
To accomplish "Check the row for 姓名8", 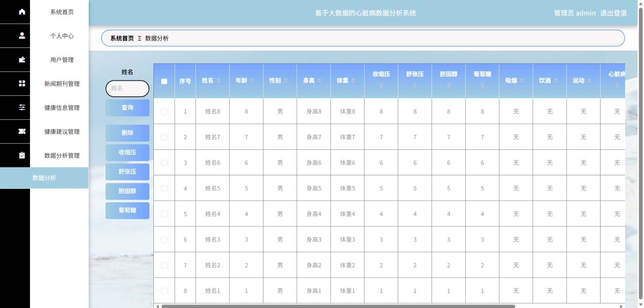I will click(x=164, y=112).
